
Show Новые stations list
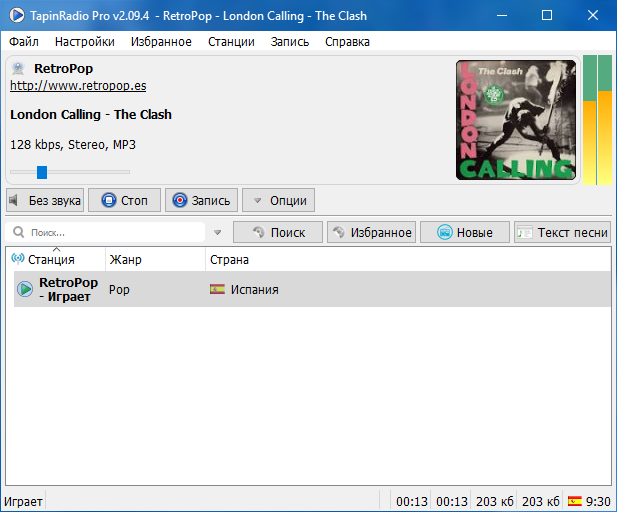(x=465, y=232)
